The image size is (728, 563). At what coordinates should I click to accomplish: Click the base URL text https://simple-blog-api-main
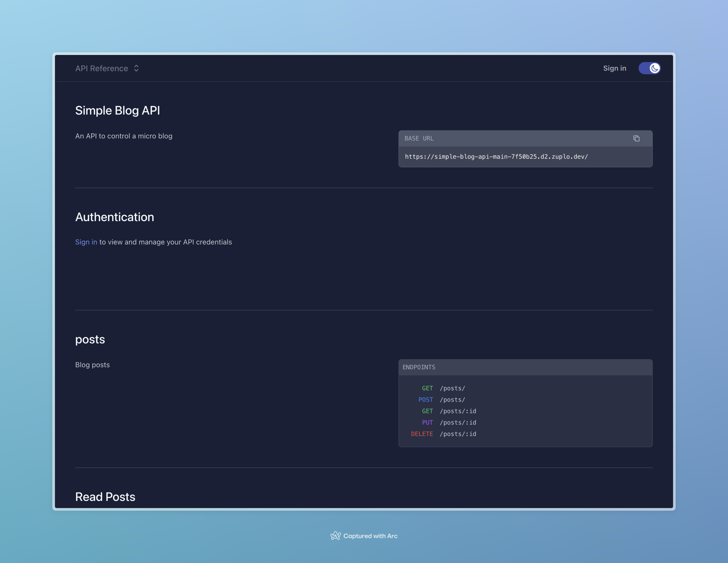coord(496,157)
